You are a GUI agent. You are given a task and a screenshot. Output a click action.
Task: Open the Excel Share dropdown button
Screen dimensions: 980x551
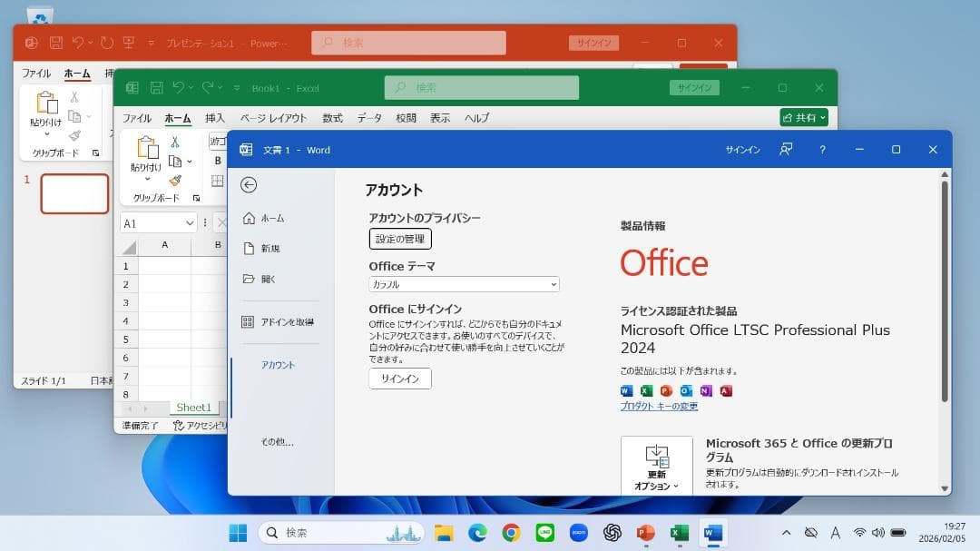pyautogui.click(x=804, y=118)
